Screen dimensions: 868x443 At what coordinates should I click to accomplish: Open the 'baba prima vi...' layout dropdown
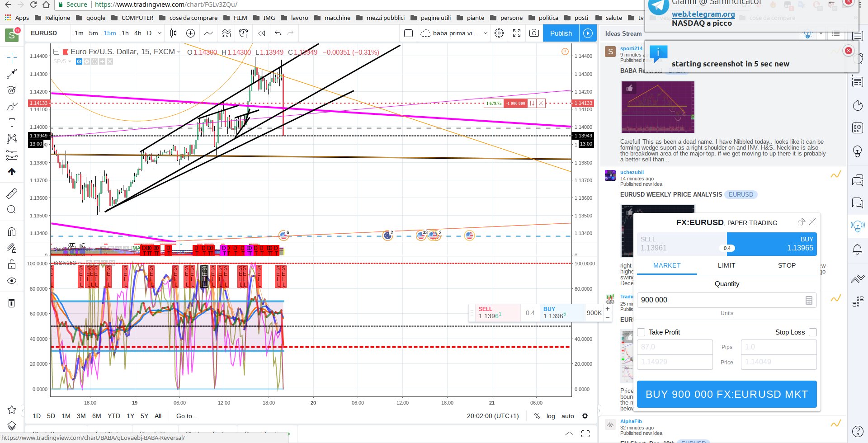[454, 33]
